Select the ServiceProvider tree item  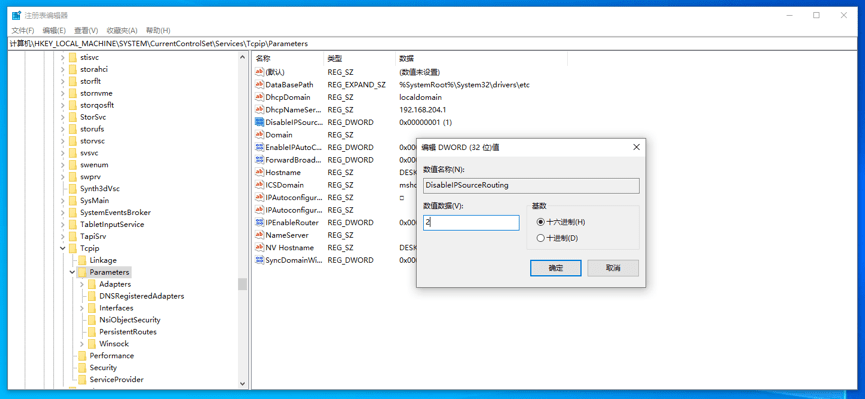click(117, 380)
